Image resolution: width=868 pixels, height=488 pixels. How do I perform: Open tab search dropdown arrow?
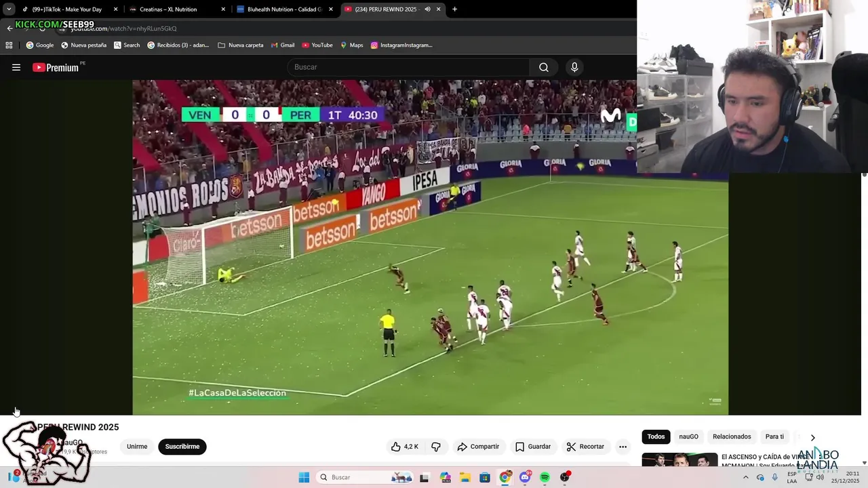[x=8, y=9]
